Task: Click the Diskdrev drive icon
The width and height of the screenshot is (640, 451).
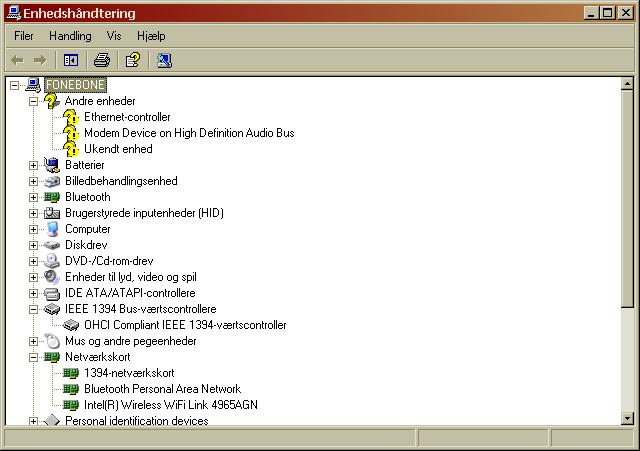Action: (52, 245)
